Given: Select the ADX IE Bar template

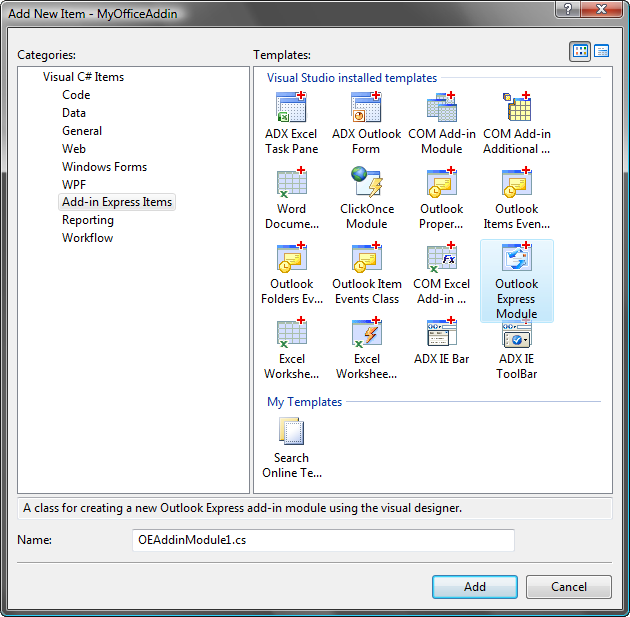Looking at the screenshot, I should 441,341.
